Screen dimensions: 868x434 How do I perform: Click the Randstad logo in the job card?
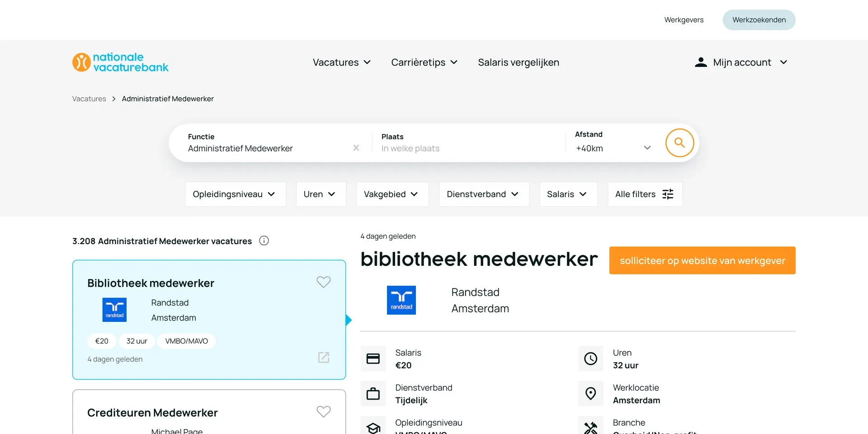click(114, 310)
